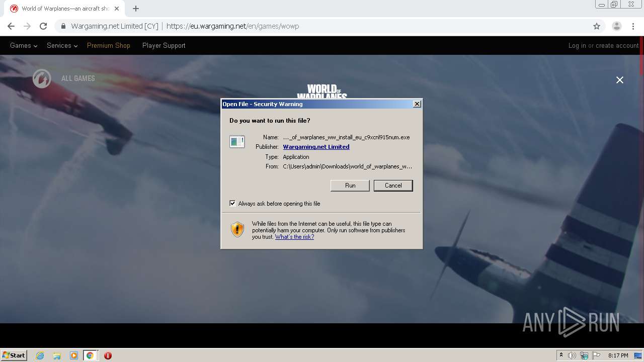The image size is (644, 362).
Task: Click the network tray icon
Action: coord(584,355)
